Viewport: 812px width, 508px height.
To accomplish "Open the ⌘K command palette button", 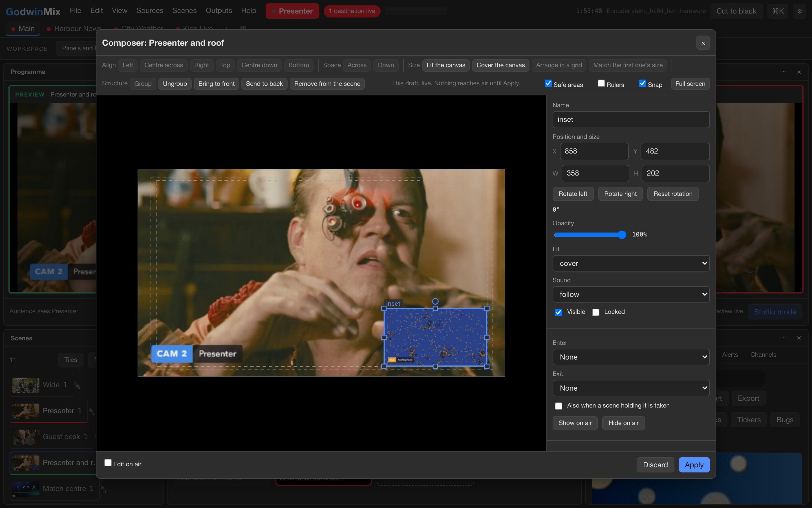I will pos(778,11).
